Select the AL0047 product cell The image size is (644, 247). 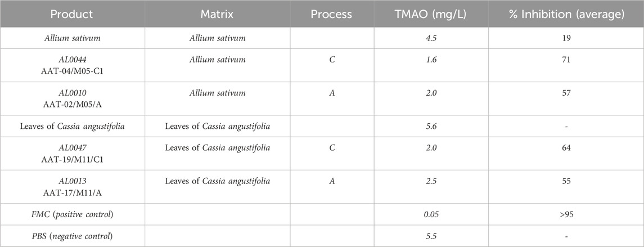(73, 152)
